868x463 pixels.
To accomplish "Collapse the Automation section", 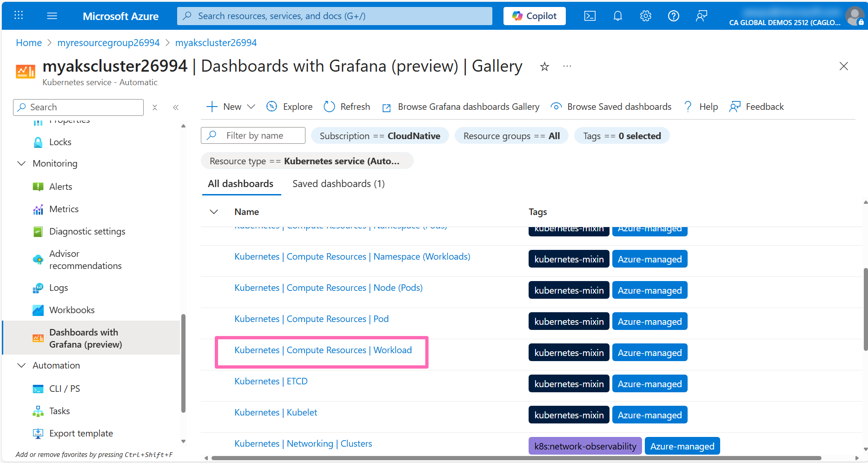I will 21,365.
